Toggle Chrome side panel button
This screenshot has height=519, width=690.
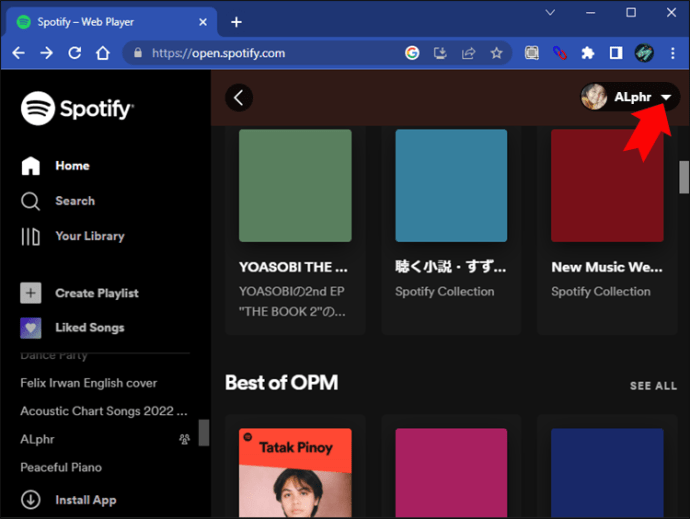pos(616,53)
